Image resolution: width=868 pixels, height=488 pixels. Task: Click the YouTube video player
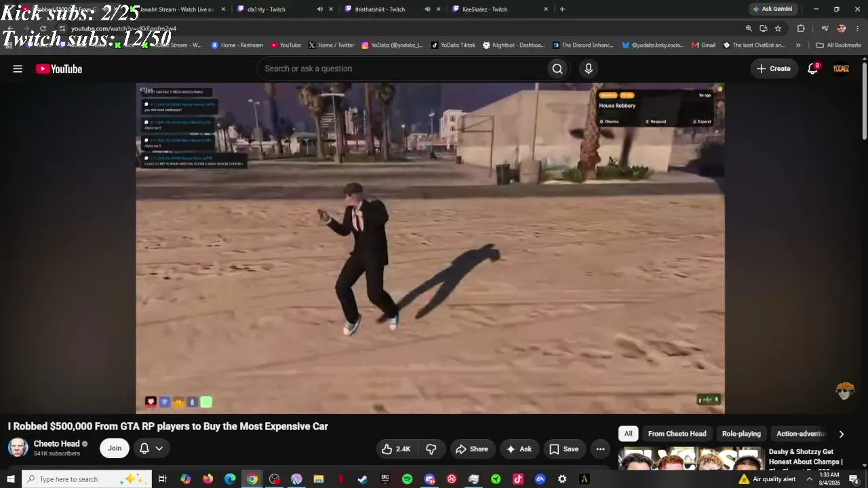coord(430,248)
